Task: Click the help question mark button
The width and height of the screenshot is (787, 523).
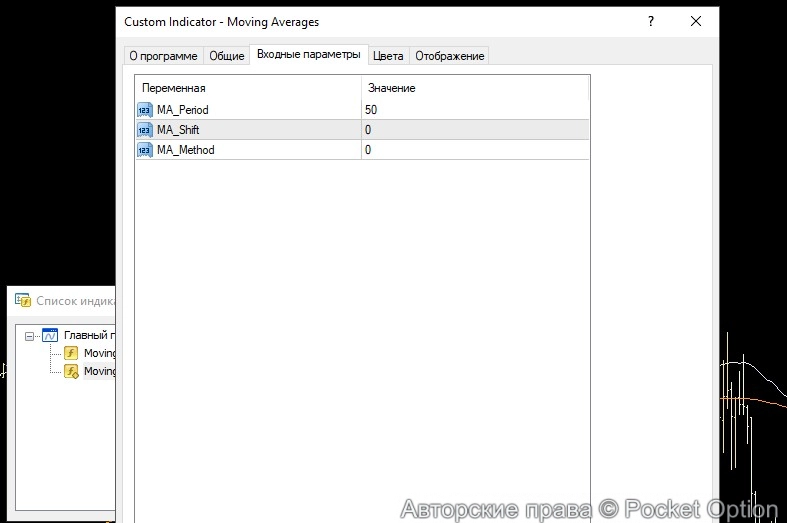Action: (x=651, y=22)
